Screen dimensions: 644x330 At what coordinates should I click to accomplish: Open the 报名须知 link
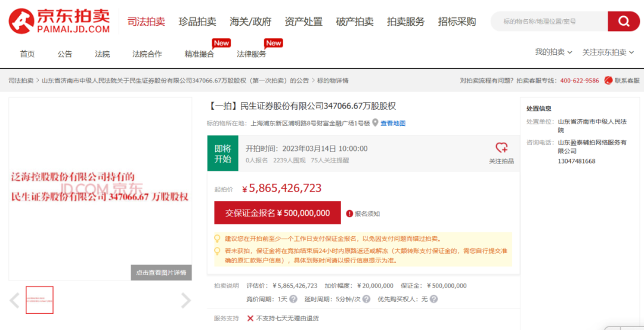367,214
